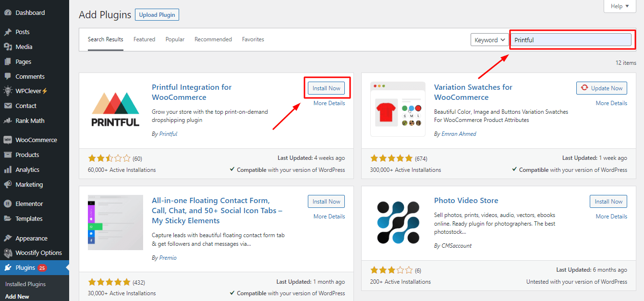This screenshot has width=644, height=301.
Task: Install the Printful Integration for WooCommerce plugin
Action: tap(326, 88)
